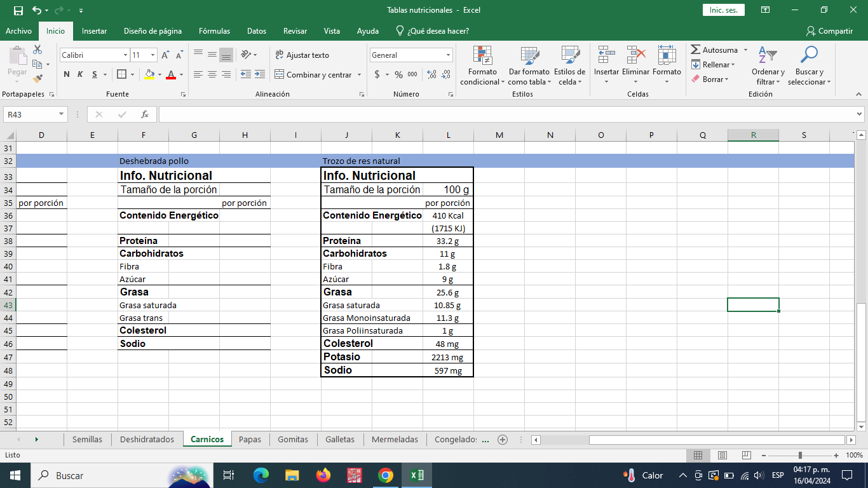Select the Papas sheet tab
The height and width of the screenshot is (488, 868).
click(x=250, y=439)
